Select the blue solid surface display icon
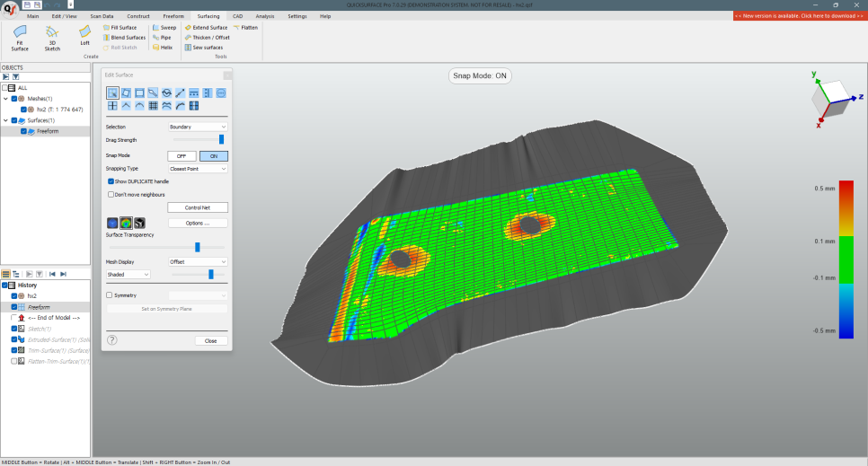This screenshot has height=466, width=868. pyautogui.click(x=112, y=223)
